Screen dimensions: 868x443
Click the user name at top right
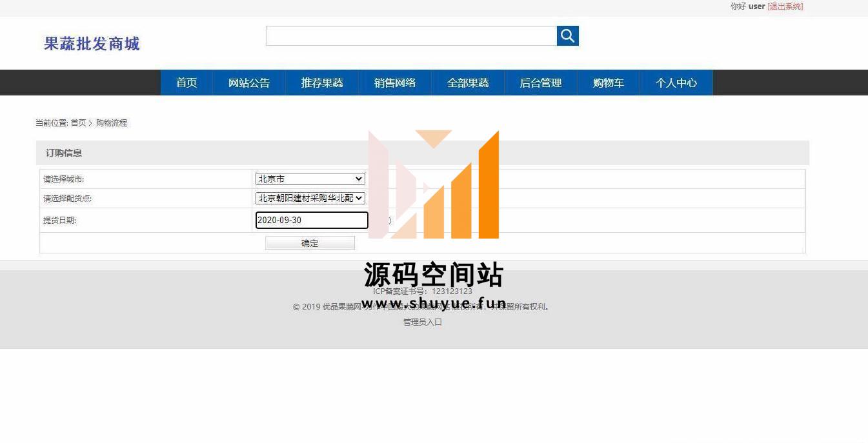click(x=756, y=6)
